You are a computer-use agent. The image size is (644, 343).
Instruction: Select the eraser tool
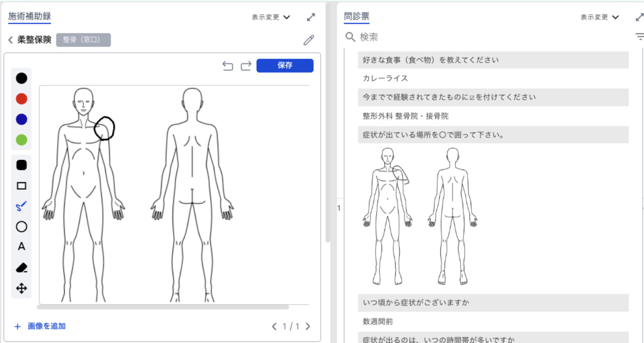[21, 267]
